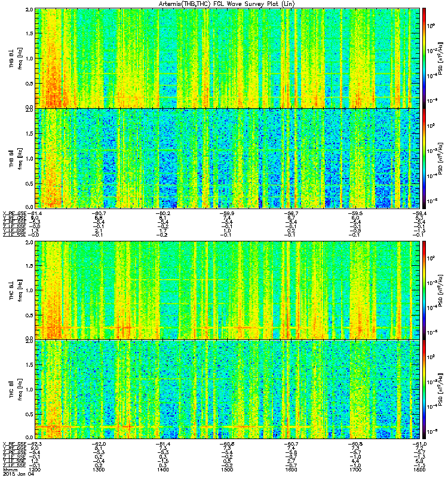Viewport: 448px width, 478px height.
Task: Click the 1.0 frequency tick of THC B-perpendicular panel
Action: (29, 290)
